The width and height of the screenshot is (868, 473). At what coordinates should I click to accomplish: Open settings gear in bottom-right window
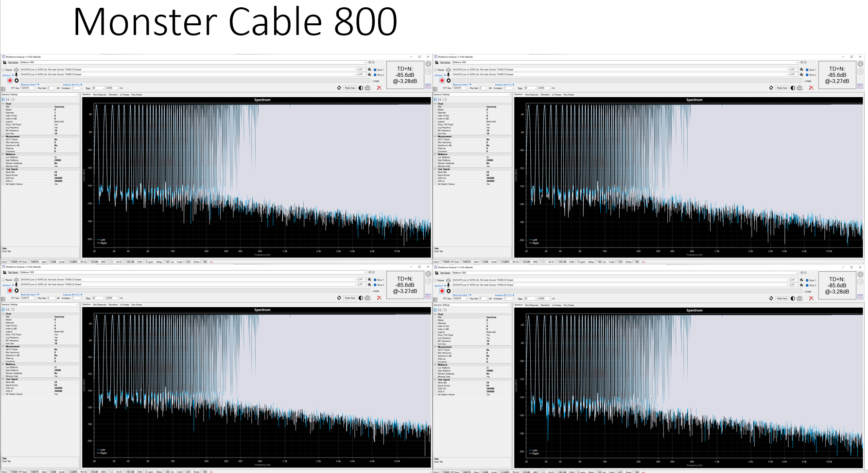tap(860, 274)
